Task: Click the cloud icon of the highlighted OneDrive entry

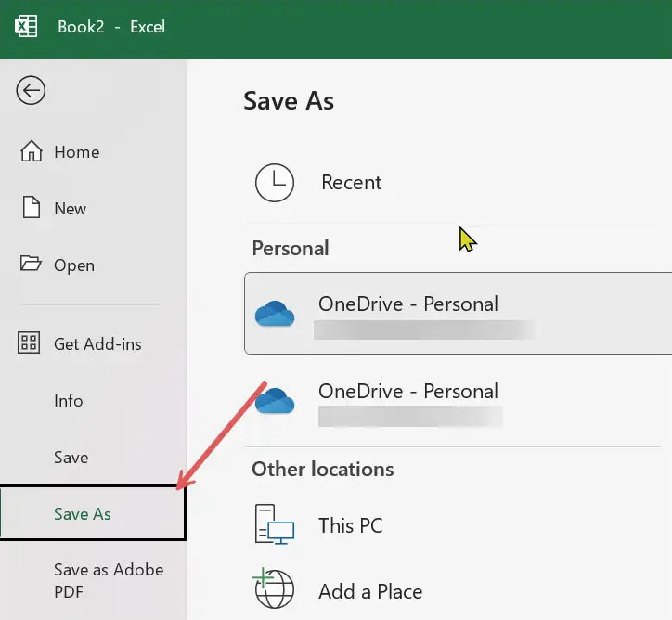Action: click(x=275, y=314)
